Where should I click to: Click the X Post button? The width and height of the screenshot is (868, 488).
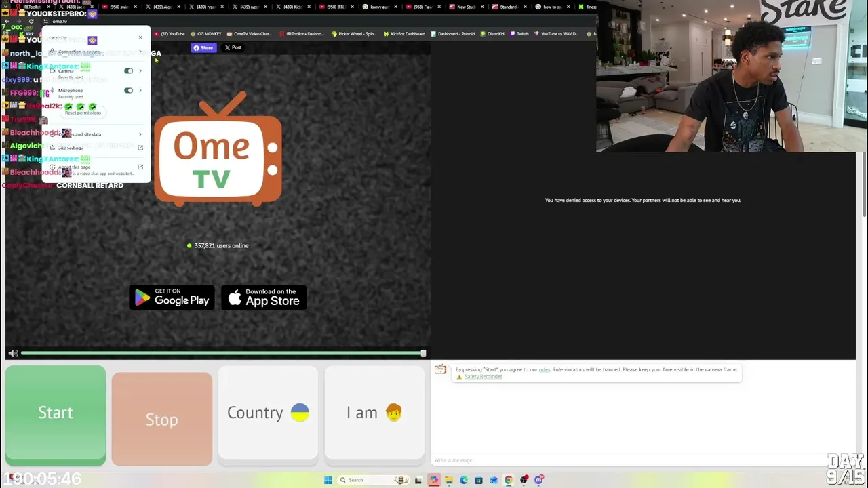pyautogui.click(x=233, y=47)
